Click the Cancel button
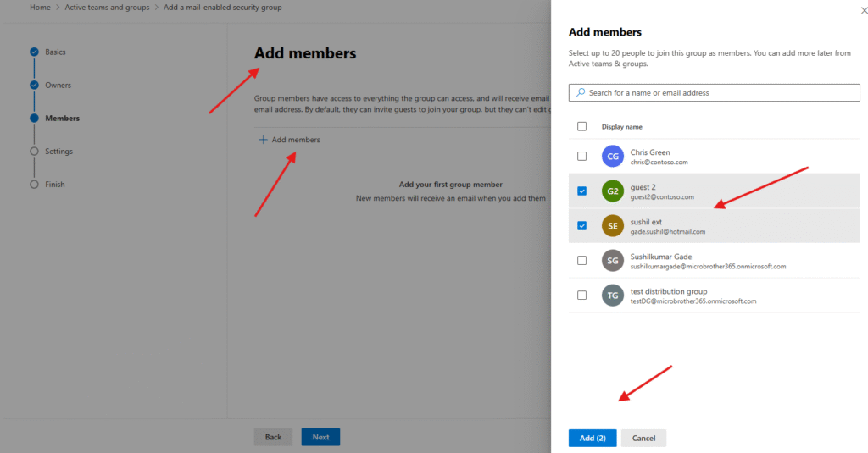 pos(643,438)
